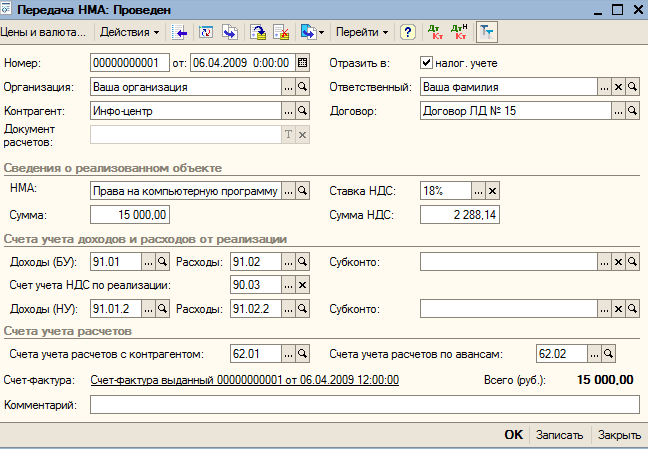Choose account 90.03 via ellipsis
648x449 pixels.
288,285
